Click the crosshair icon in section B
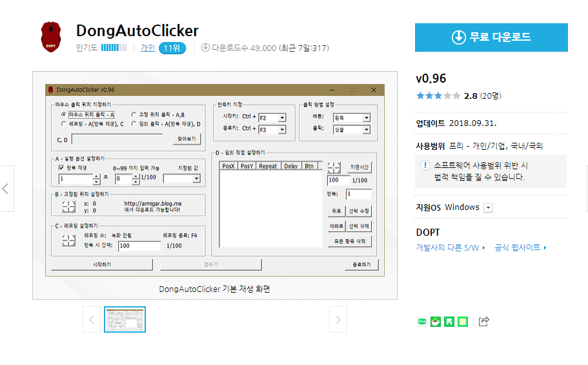 pyautogui.click(x=68, y=207)
